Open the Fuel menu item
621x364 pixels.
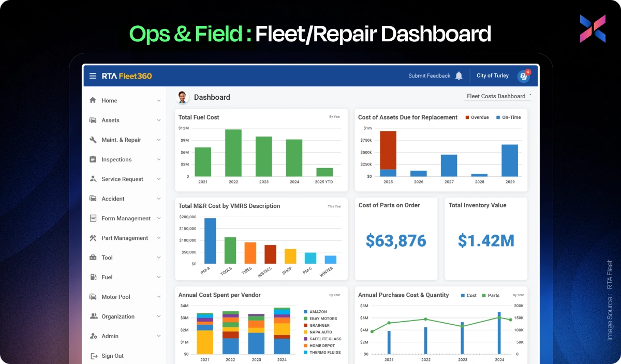tap(125, 277)
